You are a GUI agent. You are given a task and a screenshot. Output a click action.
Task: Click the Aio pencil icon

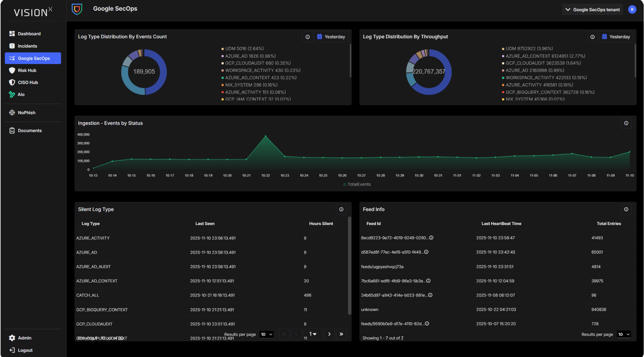[x=12, y=94]
